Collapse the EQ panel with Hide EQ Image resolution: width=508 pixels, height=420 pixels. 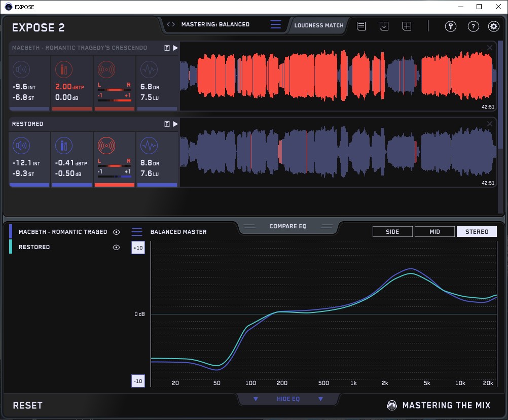coord(288,399)
